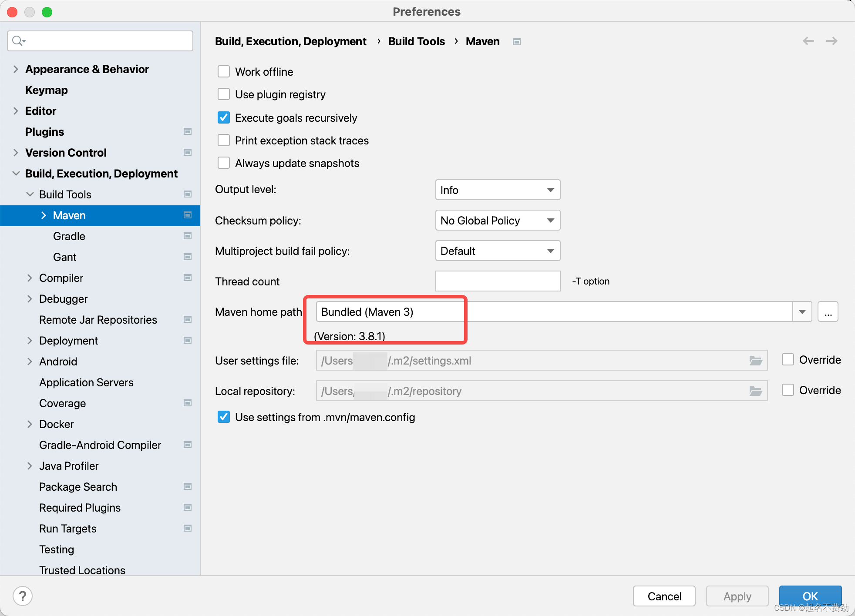Image resolution: width=855 pixels, height=616 pixels.
Task: Click the help question mark icon
Action: coord(23,596)
